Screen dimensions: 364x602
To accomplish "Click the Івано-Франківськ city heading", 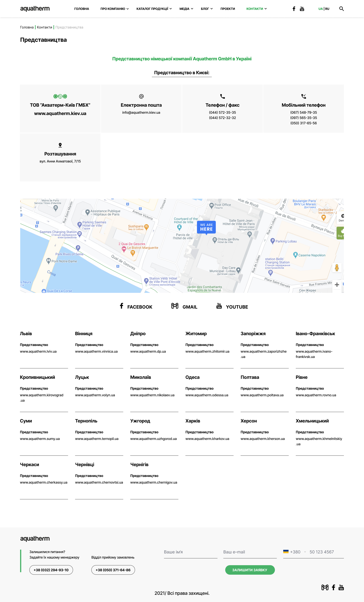I will point(315,334).
